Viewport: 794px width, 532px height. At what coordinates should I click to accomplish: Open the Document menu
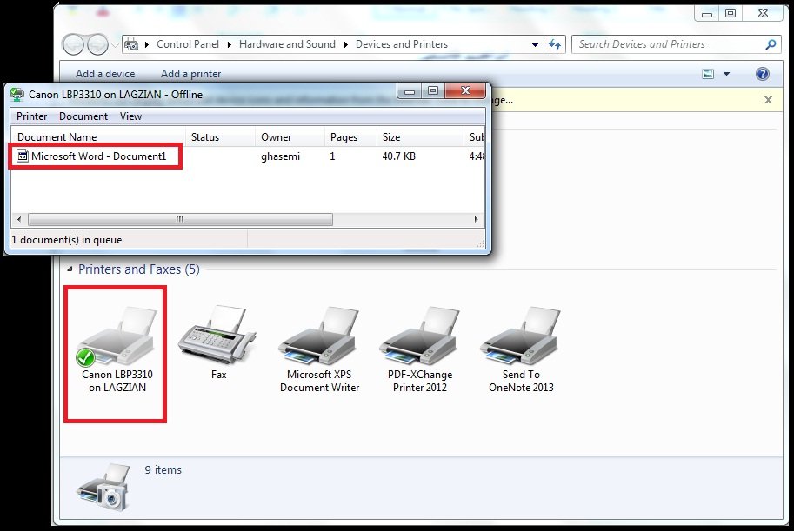click(x=83, y=116)
